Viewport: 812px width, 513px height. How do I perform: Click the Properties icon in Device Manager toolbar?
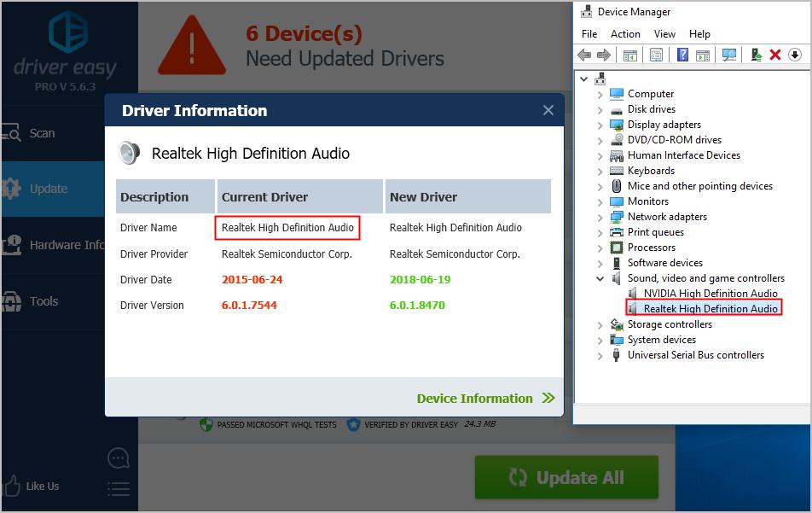tap(656, 55)
